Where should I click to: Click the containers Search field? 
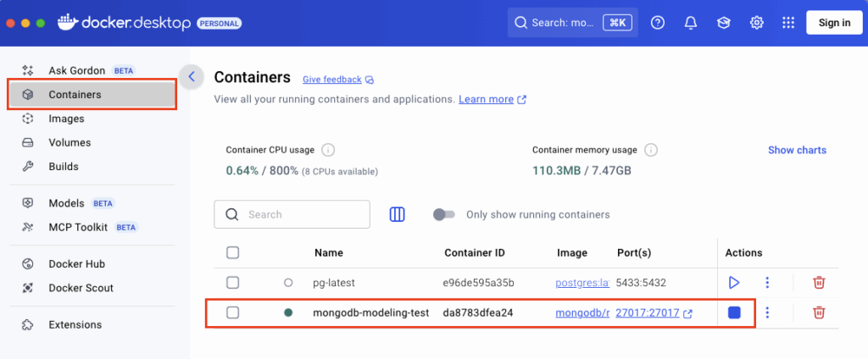tap(292, 214)
